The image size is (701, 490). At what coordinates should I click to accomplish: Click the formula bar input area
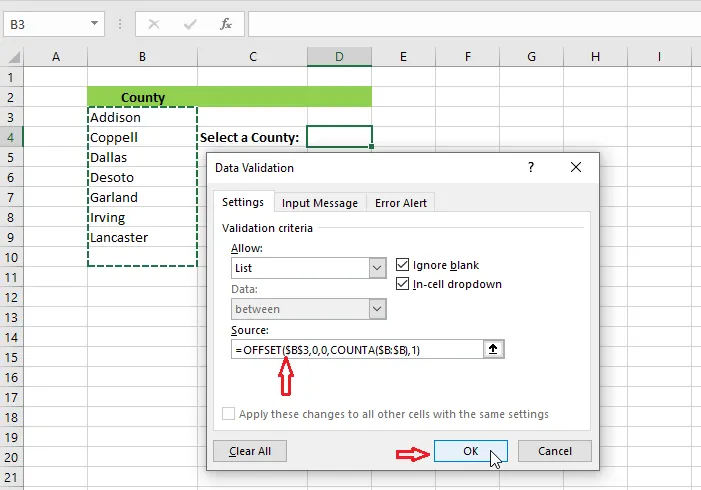pyautogui.click(x=474, y=24)
